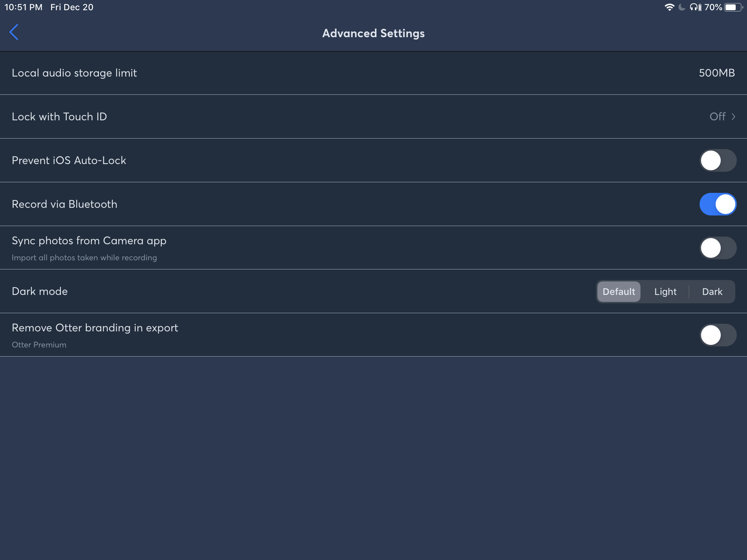
Task: Tap the Off value for Touch ID
Action: tap(717, 117)
